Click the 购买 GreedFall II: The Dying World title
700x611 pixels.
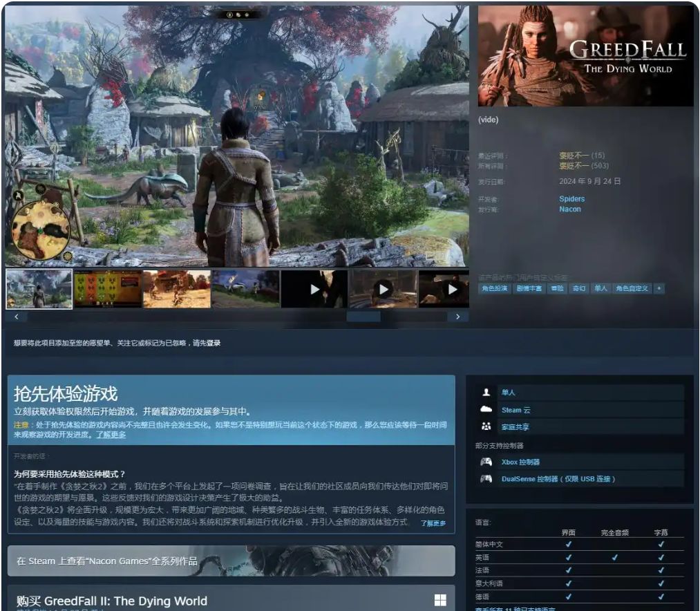point(112,601)
